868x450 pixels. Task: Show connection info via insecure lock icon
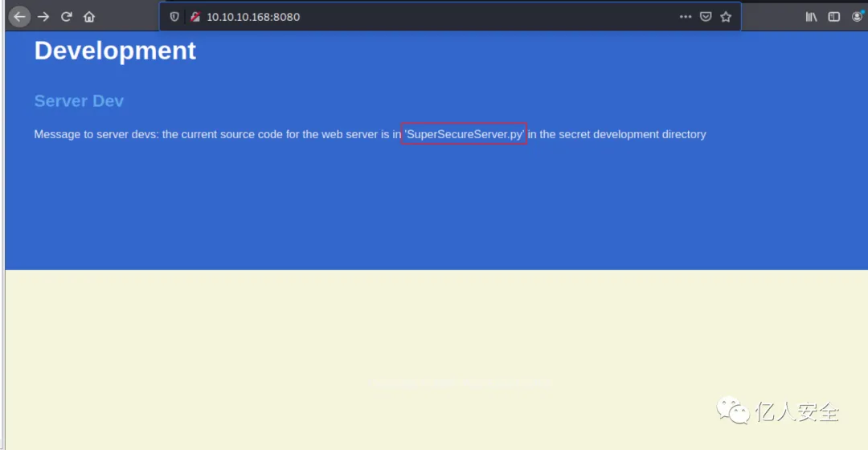pos(194,17)
